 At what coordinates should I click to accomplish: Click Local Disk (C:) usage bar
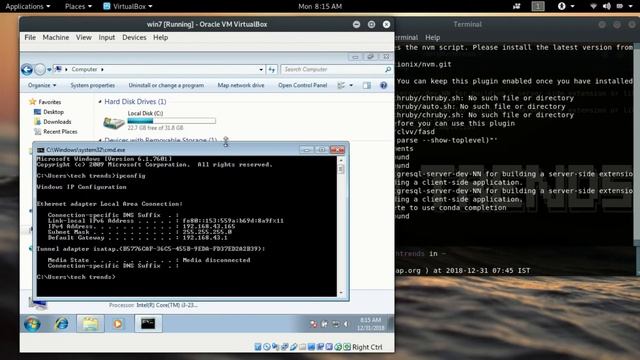click(171, 120)
